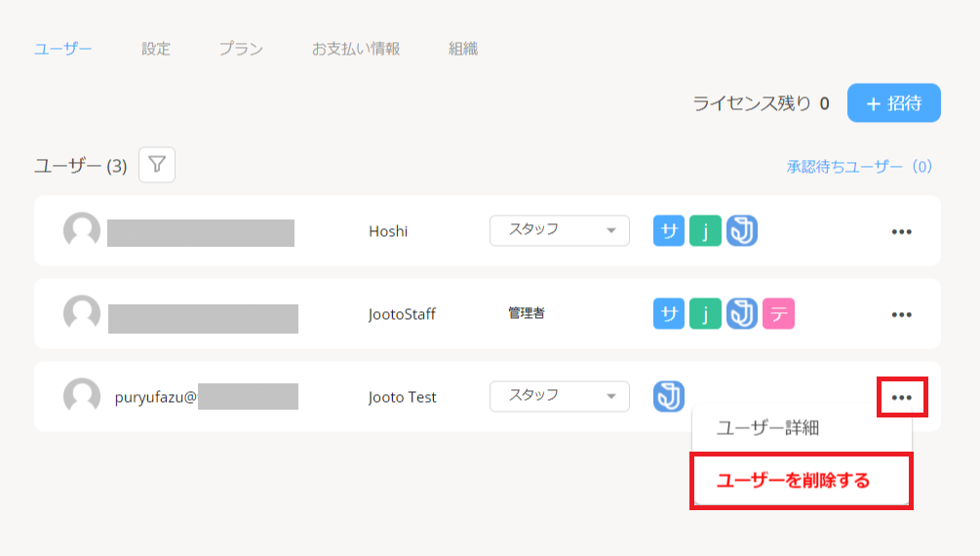Click the Hoshi user name
The image size is (980, 556).
[x=388, y=231]
